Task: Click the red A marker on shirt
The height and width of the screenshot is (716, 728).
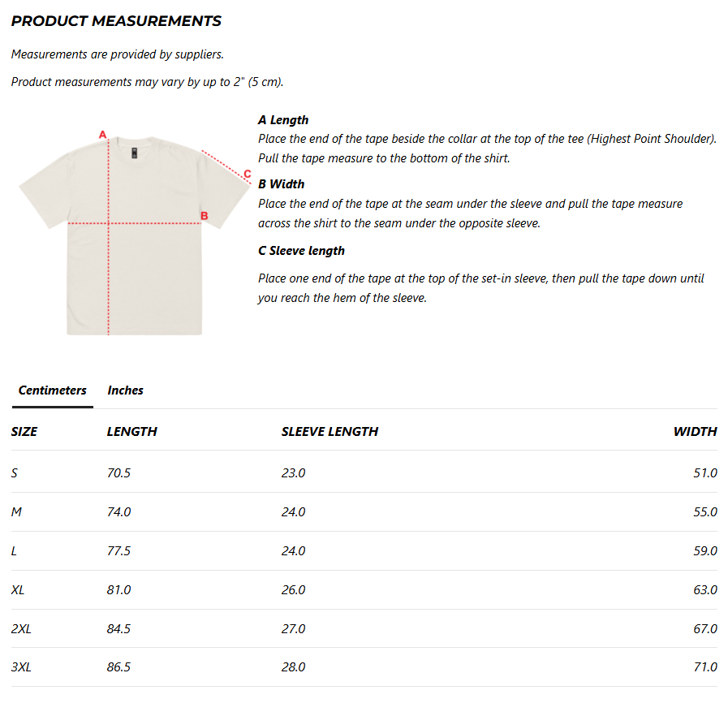Action: click(x=102, y=135)
